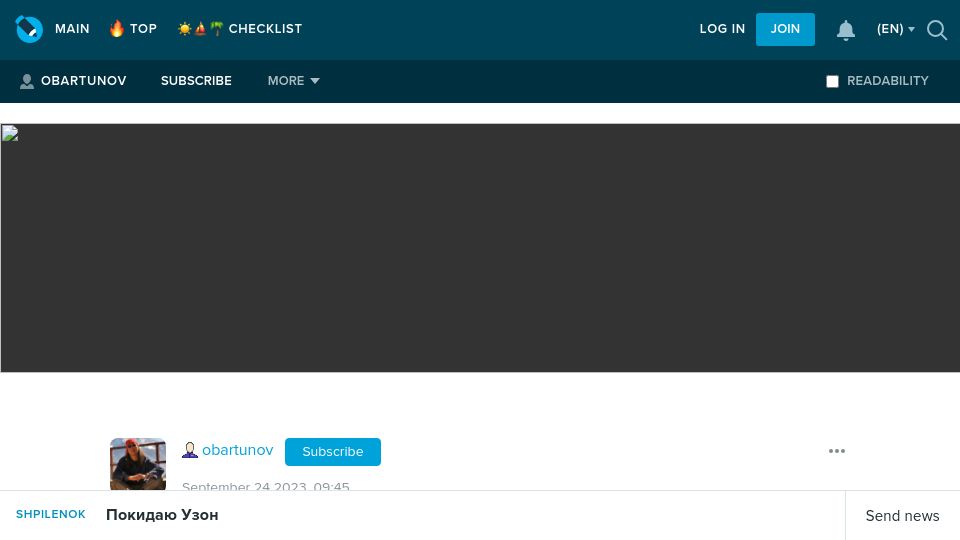
Task: Click LOG IN link
Action: tap(722, 29)
